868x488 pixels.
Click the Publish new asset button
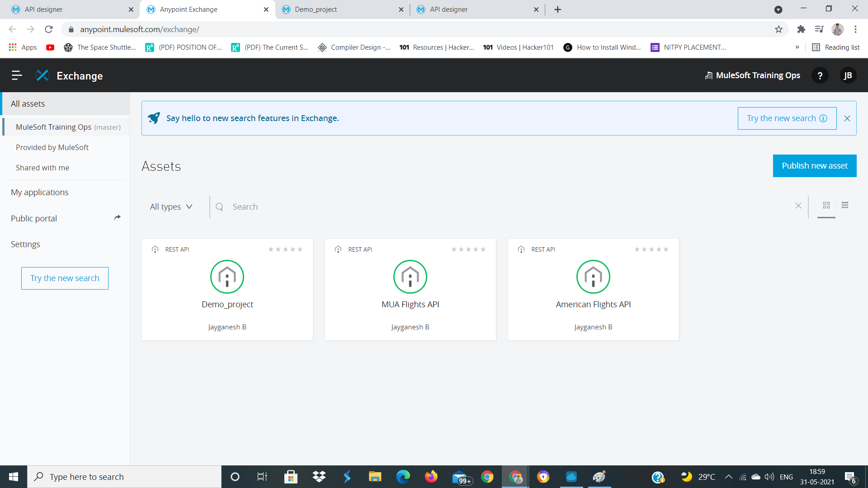point(814,166)
